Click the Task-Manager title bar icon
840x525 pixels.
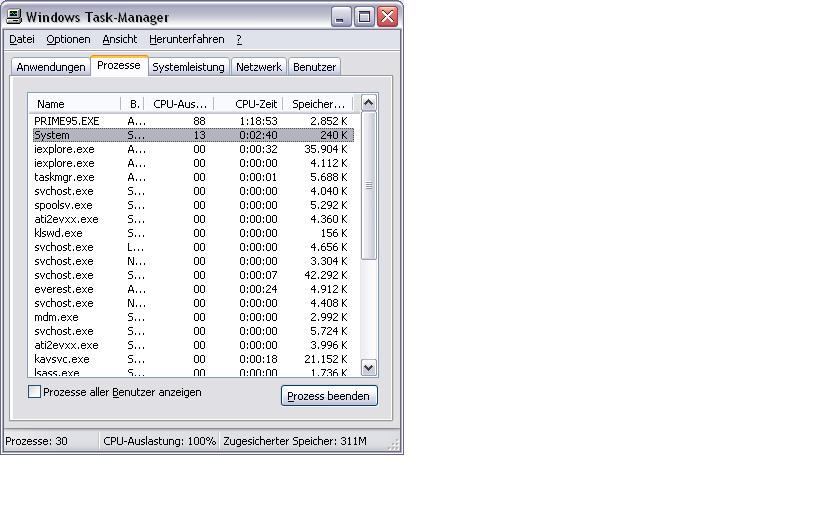(14, 17)
